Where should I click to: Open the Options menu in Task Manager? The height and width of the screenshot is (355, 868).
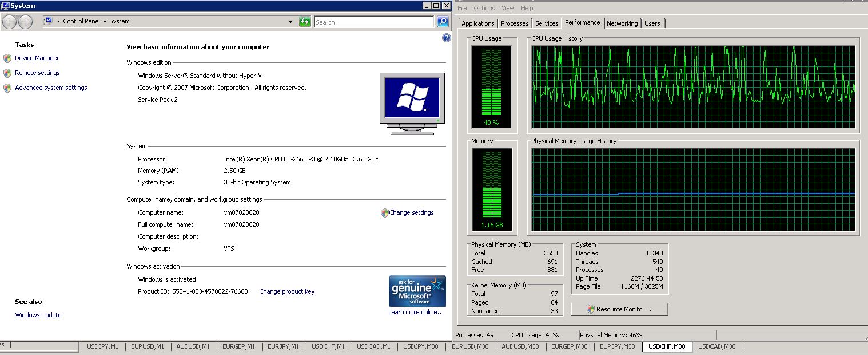click(x=484, y=8)
